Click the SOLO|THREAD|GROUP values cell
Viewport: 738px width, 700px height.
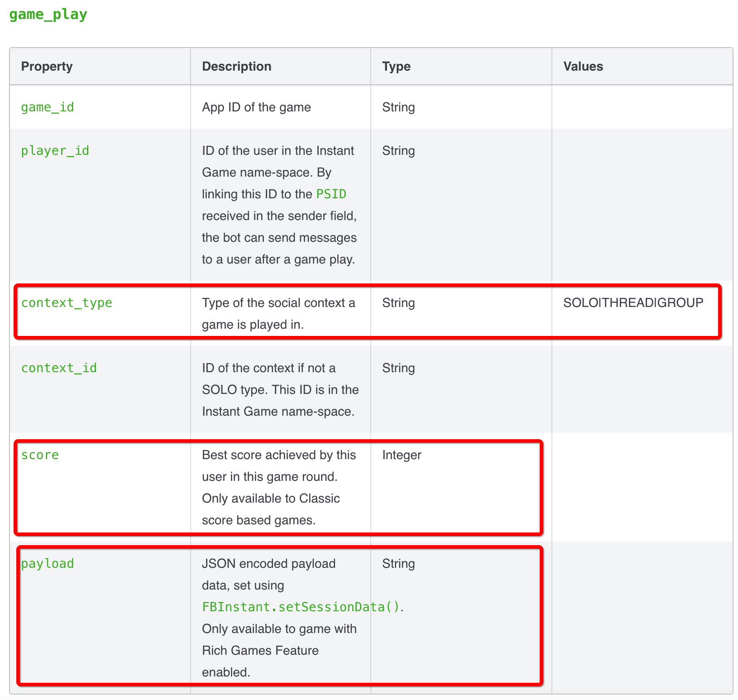[633, 303]
